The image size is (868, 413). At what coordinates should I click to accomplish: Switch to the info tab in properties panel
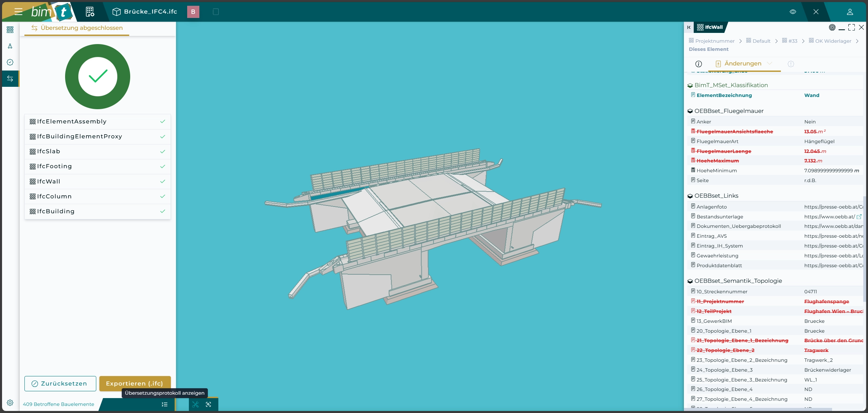click(x=698, y=64)
